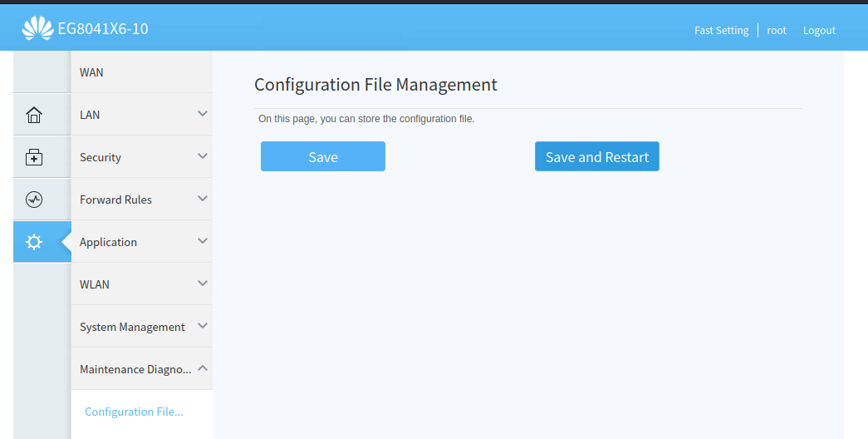Select the Configuration File submenu entry
The image size is (868, 439).
[134, 412]
